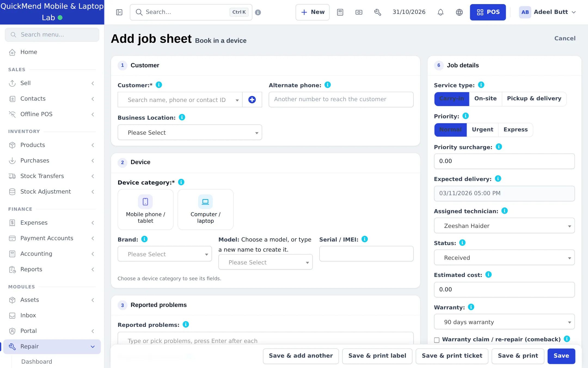Screen dimensions: 588x368
Task: Click the info icon beside search bar
Action: point(258,12)
